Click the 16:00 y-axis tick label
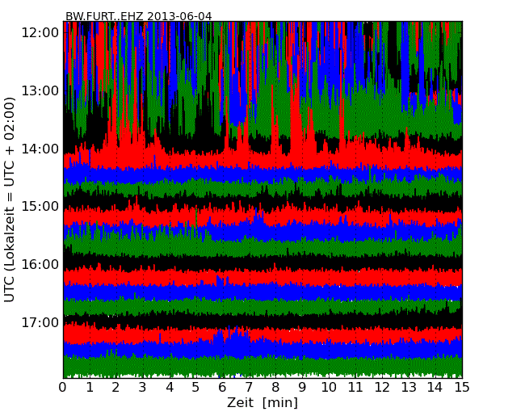 40,265
